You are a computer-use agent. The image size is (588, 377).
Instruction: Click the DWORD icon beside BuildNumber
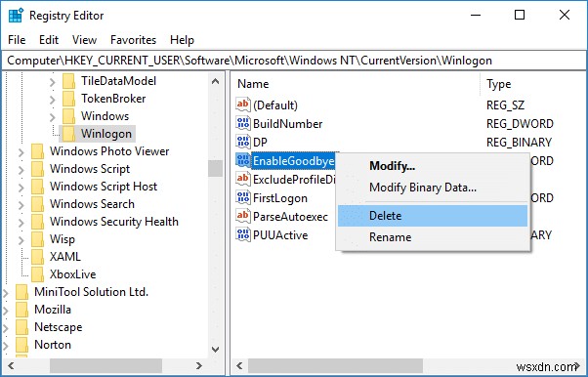(243, 123)
